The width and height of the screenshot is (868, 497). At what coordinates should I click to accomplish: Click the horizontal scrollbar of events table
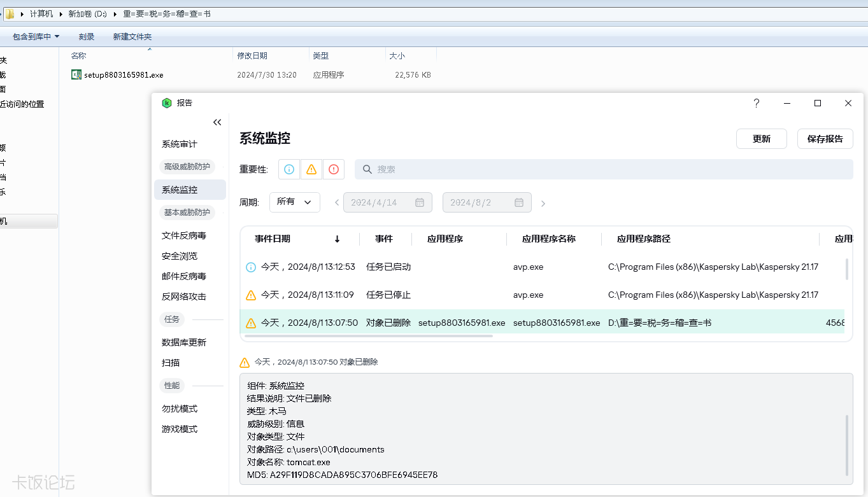(369, 335)
